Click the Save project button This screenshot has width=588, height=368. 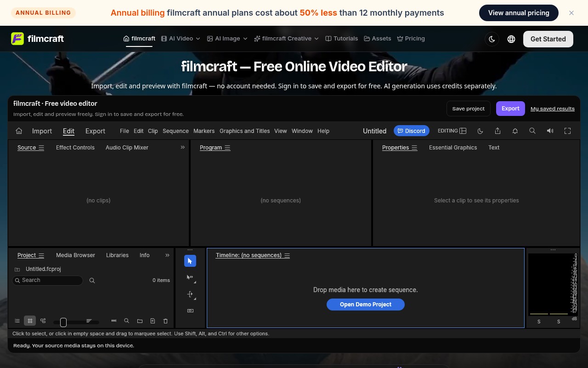pos(469,109)
